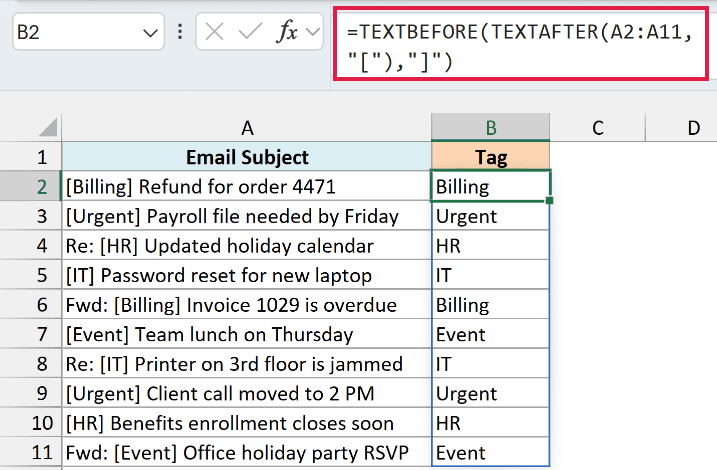Select column A header

pos(246,128)
